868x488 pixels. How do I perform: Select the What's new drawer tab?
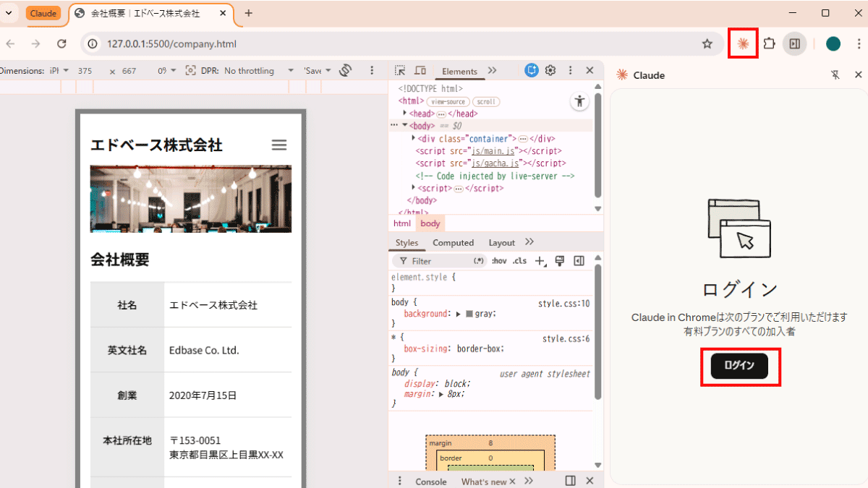pos(484,481)
